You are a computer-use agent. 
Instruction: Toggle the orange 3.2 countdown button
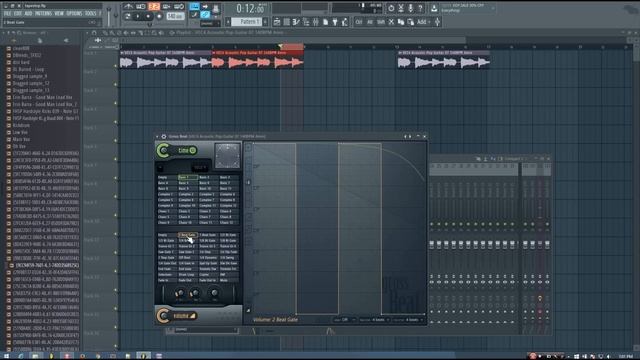tap(154, 7)
